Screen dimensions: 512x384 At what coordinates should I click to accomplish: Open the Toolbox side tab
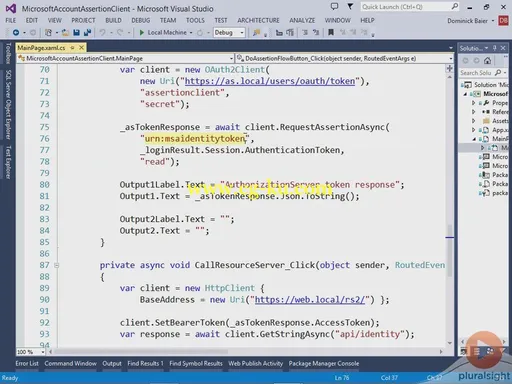coord(8,53)
